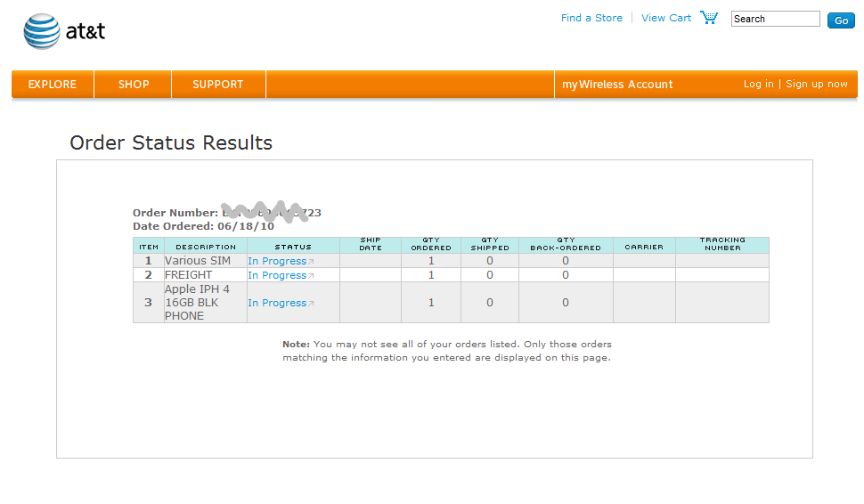Click the FREIGHT description cell

pyautogui.click(x=206, y=275)
